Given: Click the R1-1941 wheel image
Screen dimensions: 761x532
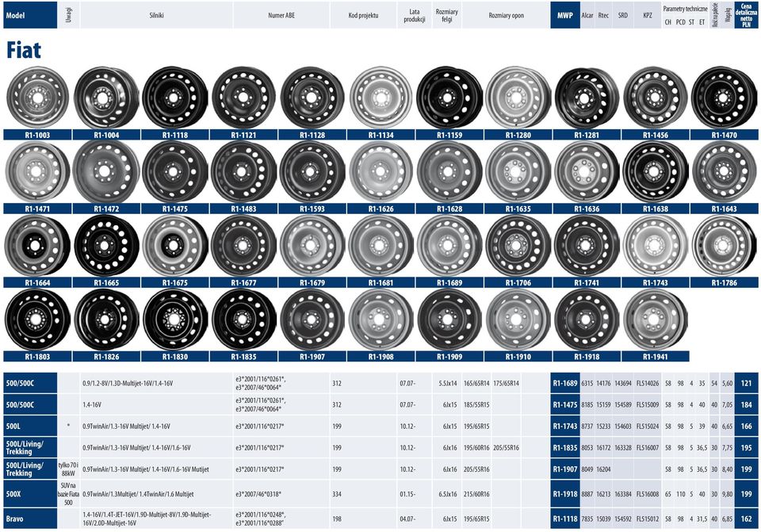Looking at the screenshot, I should 656,320.
